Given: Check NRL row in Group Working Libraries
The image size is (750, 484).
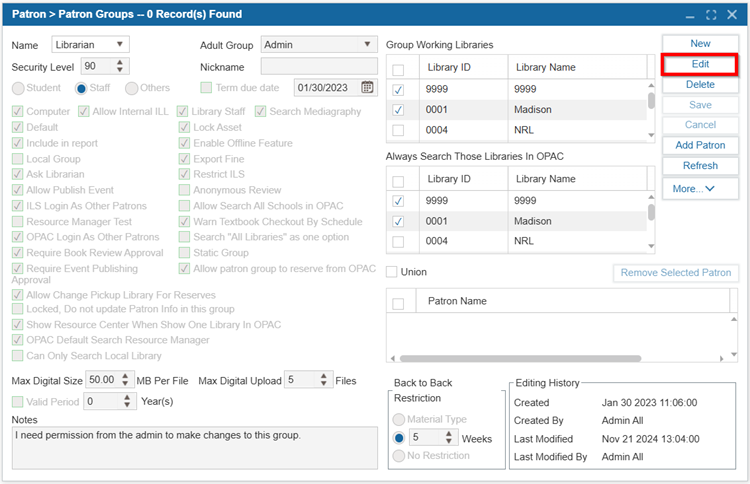Looking at the screenshot, I should (398, 130).
